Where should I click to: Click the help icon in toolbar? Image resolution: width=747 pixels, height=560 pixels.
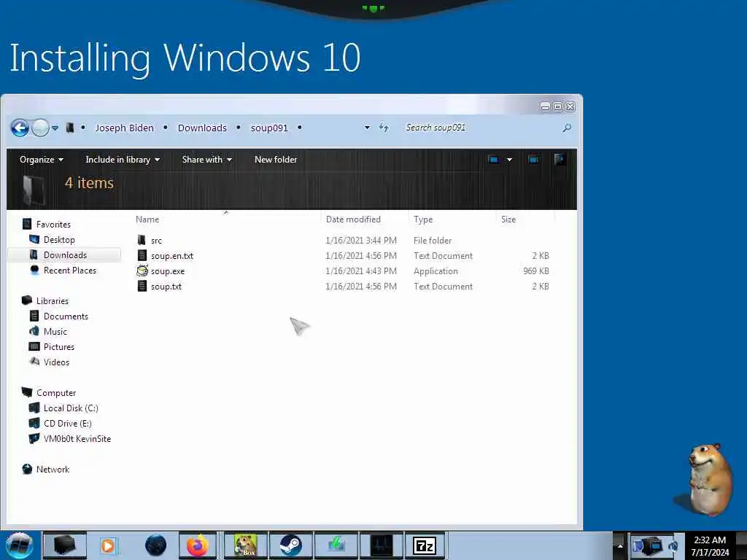click(560, 159)
